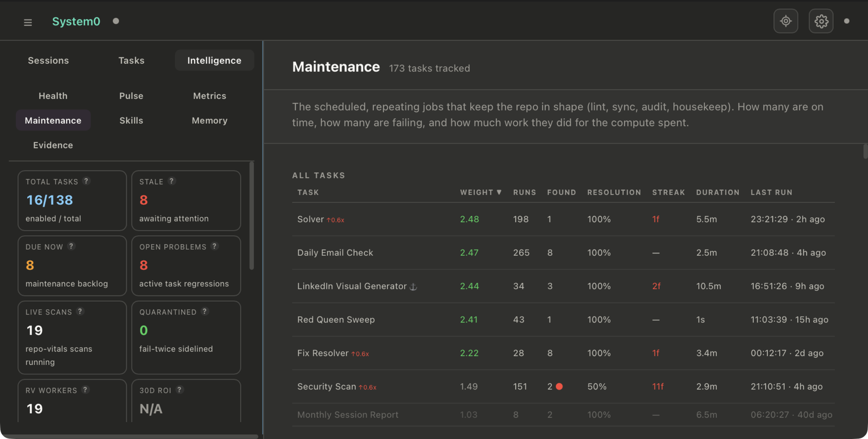Open the Total Tasks 16/138 card
Image resolution: width=868 pixels, height=439 pixels.
tap(72, 201)
